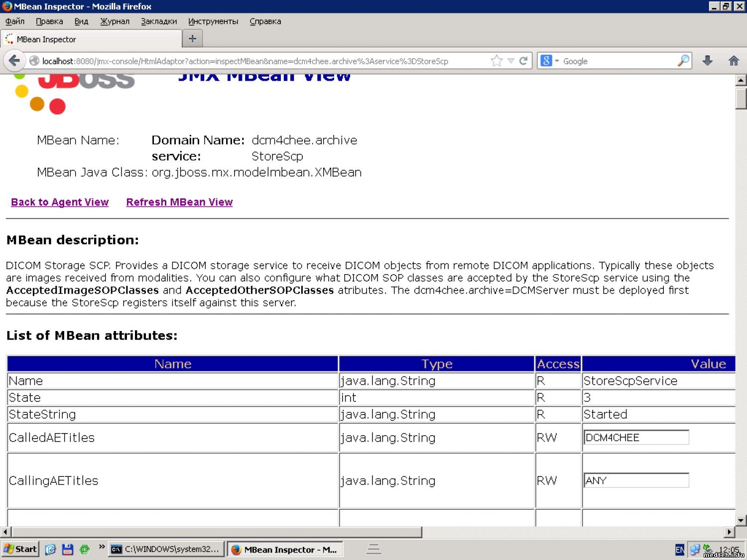Viewport: 747px width, 560px height.
Task: Open the Инструменты menu
Action: (213, 21)
